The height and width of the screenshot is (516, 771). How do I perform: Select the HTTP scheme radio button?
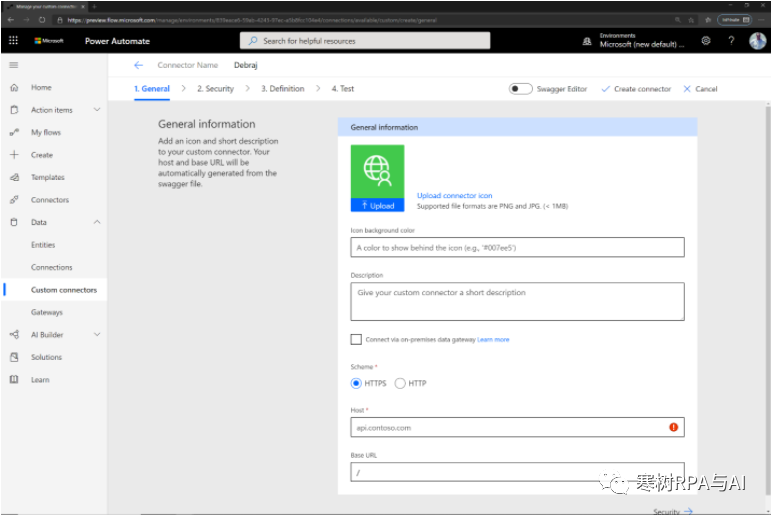click(x=400, y=383)
